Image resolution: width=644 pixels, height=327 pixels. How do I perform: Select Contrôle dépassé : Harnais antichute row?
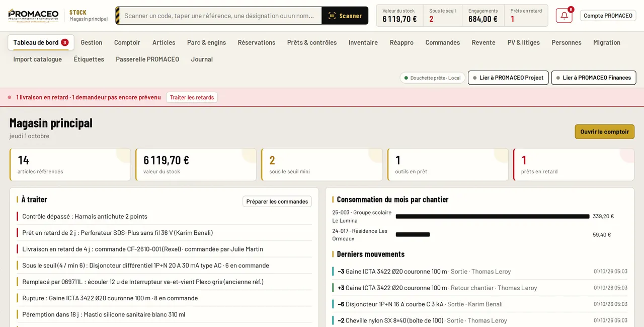(x=164, y=216)
